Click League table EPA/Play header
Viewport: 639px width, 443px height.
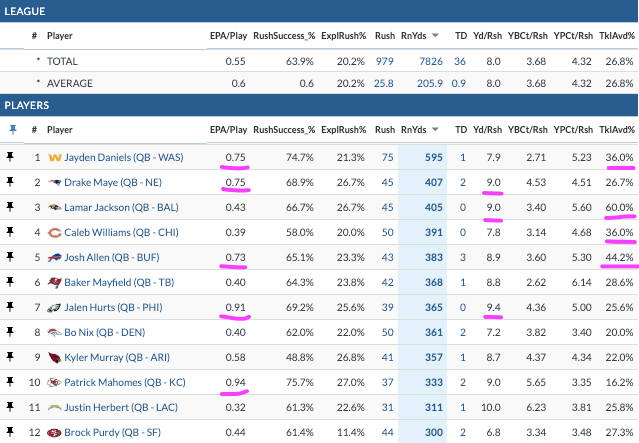229,35
